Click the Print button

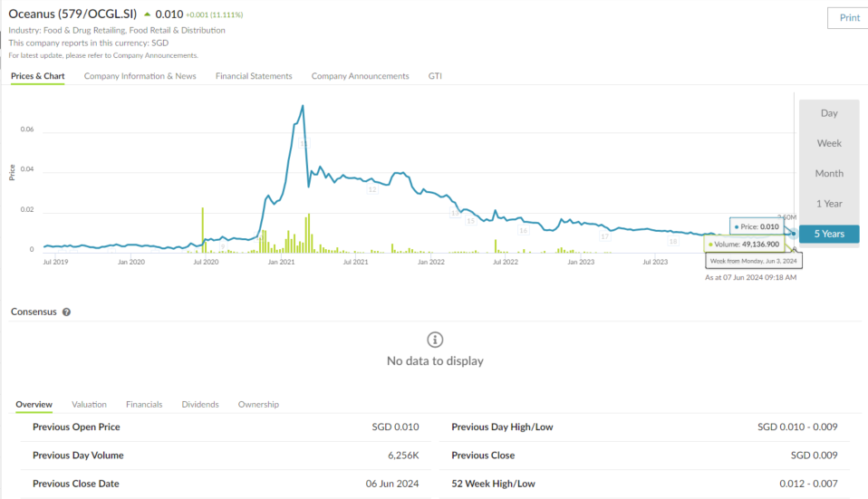(x=848, y=18)
